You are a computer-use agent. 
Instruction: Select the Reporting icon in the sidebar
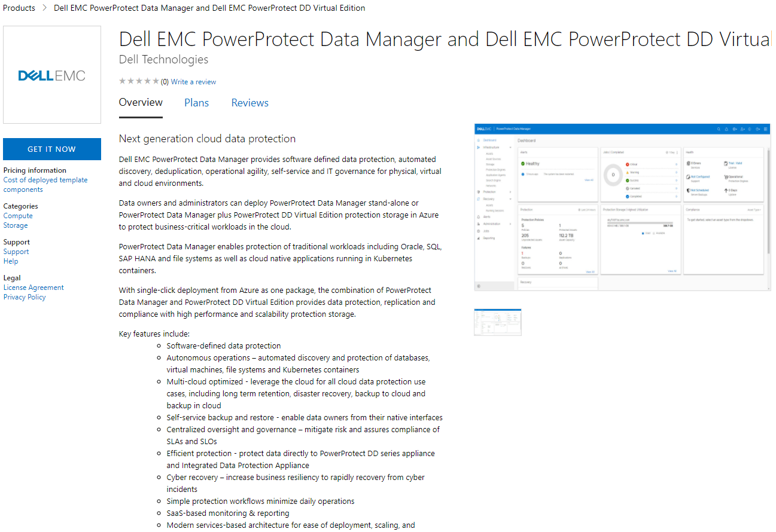pos(477,239)
